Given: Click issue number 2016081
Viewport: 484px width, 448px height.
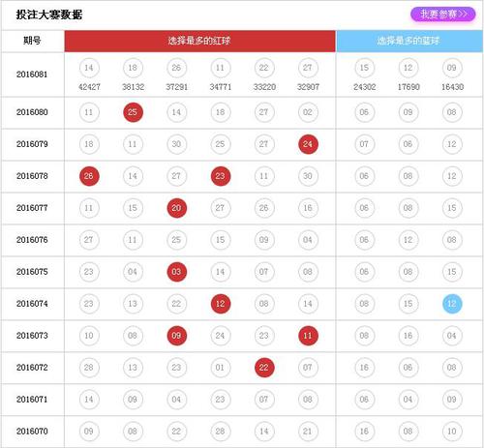Looking at the screenshot, I should pyautogui.click(x=32, y=75).
